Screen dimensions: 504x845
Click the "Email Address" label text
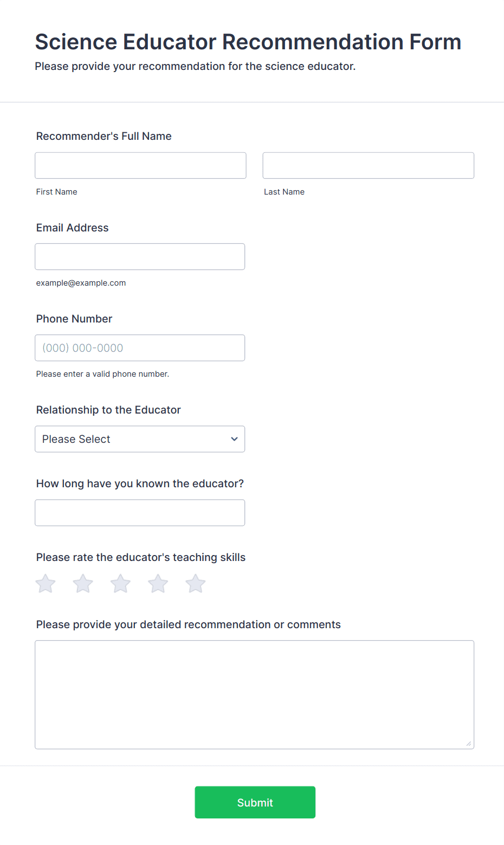pyautogui.click(x=72, y=228)
